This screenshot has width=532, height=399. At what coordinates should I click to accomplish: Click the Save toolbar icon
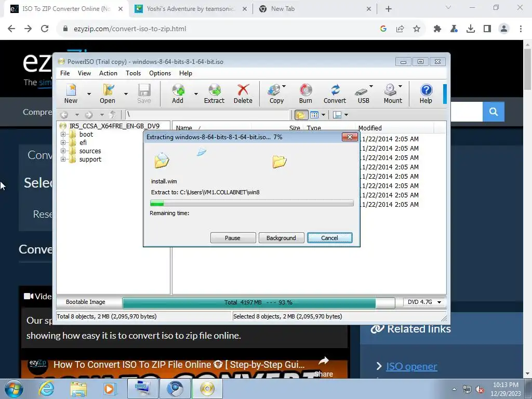pos(144,94)
